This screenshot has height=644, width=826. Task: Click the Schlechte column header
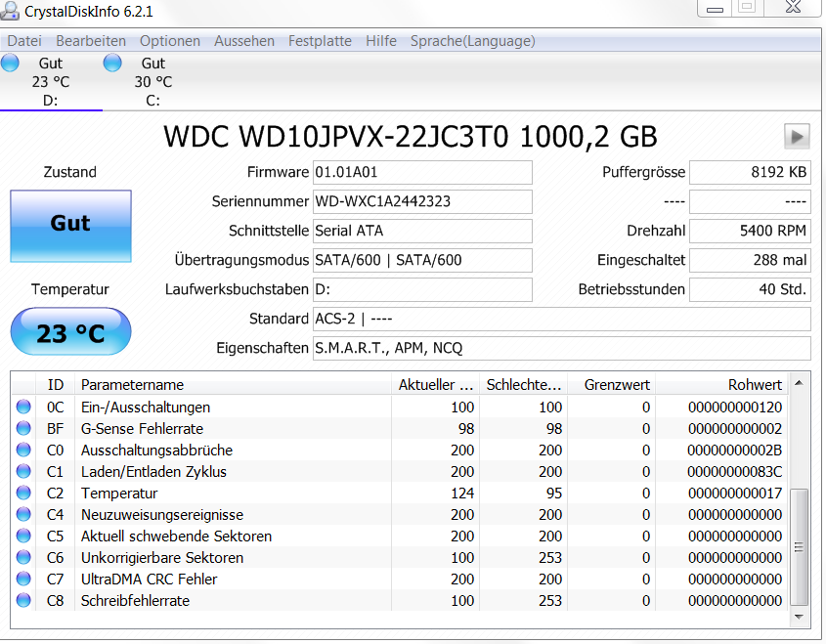(523, 384)
